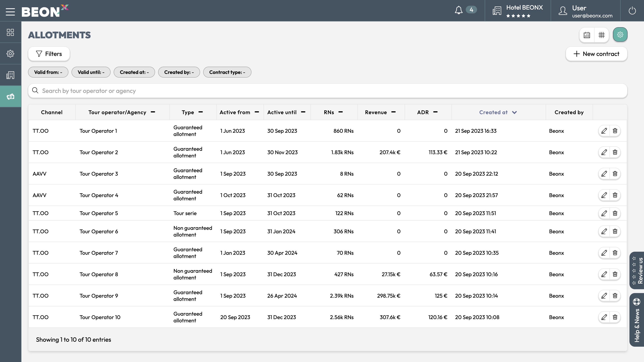Click the logout power icon
The width and height of the screenshot is (644, 362).
click(x=632, y=11)
